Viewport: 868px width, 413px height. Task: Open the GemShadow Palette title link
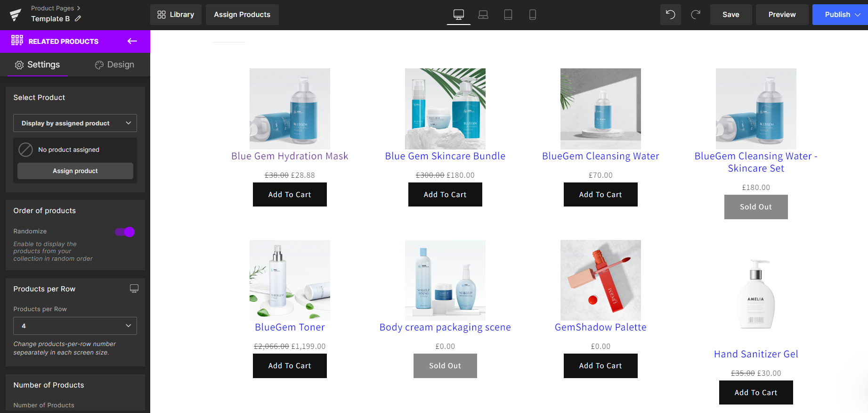click(600, 327)
